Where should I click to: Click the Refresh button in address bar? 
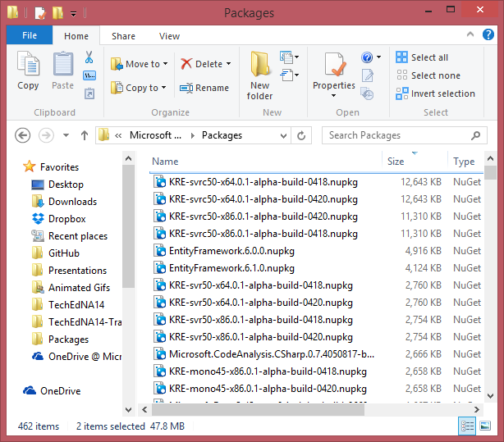301,135
